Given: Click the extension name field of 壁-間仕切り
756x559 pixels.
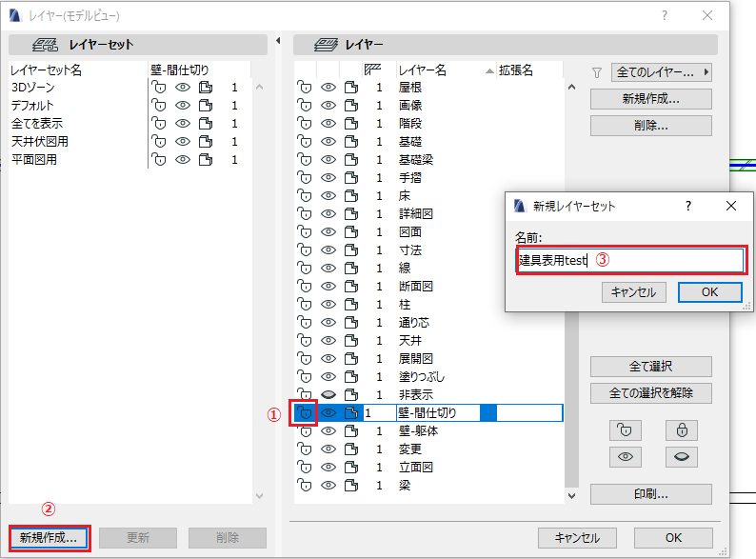Looking at the screenshot, I should (x=528, y=413).
